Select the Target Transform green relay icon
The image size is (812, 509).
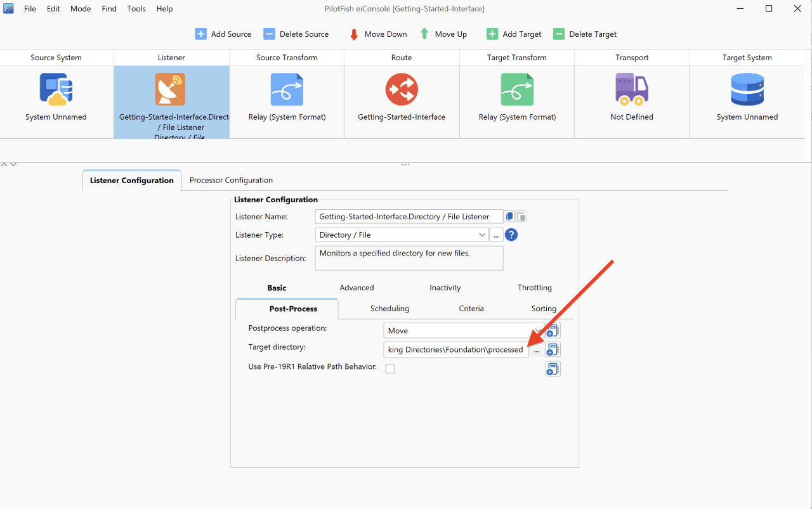click(x=517, y=89)
